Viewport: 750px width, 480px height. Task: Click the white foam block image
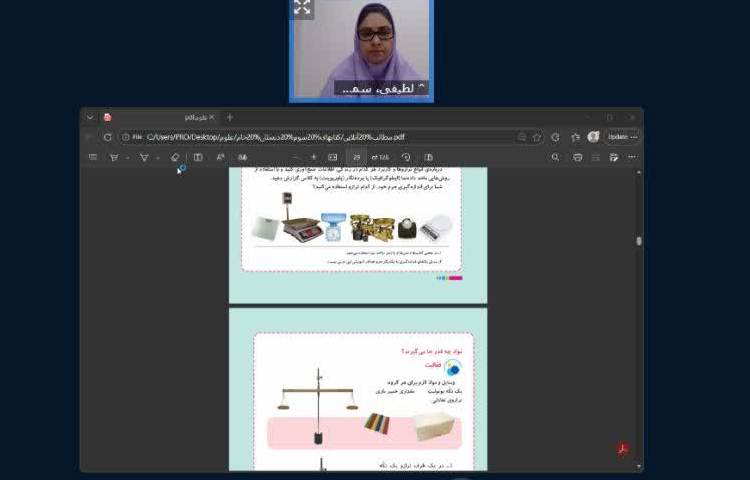433,426
